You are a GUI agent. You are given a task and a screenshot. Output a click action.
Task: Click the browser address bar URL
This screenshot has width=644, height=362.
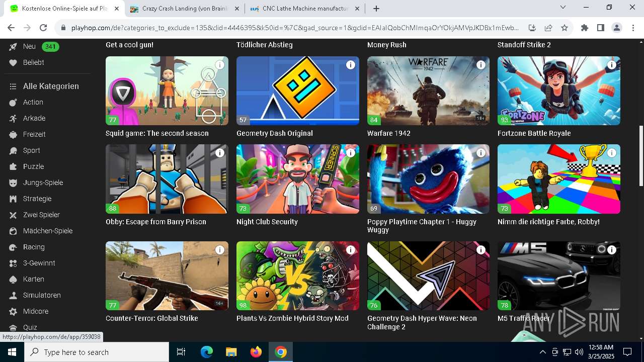[x=295, y=28]
